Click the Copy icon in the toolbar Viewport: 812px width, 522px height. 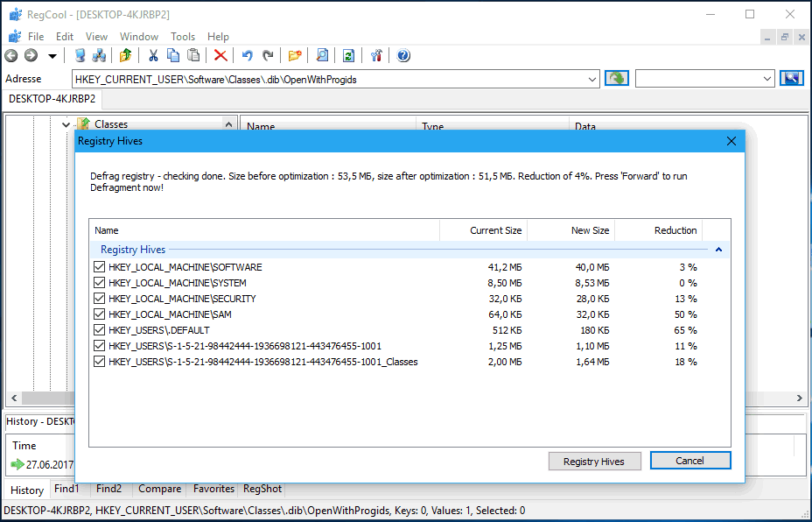pyautogui.click(x=173, y=55)
